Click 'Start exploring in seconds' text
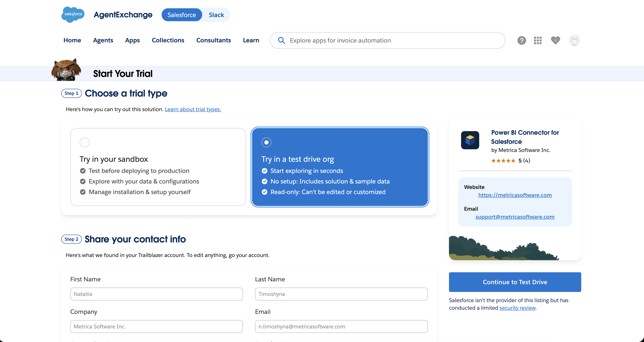Viewport: 644px width, 342px height. (x=307, y=171)
